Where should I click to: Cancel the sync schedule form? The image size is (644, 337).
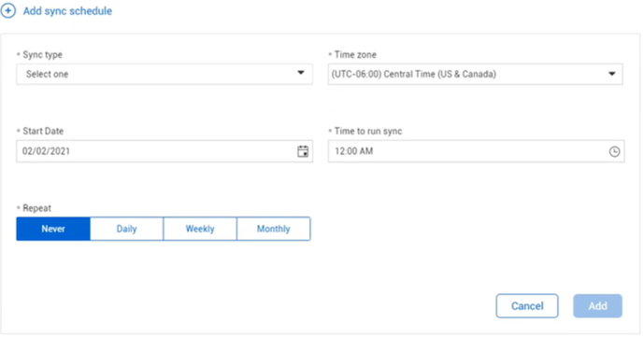click(527, 306)
